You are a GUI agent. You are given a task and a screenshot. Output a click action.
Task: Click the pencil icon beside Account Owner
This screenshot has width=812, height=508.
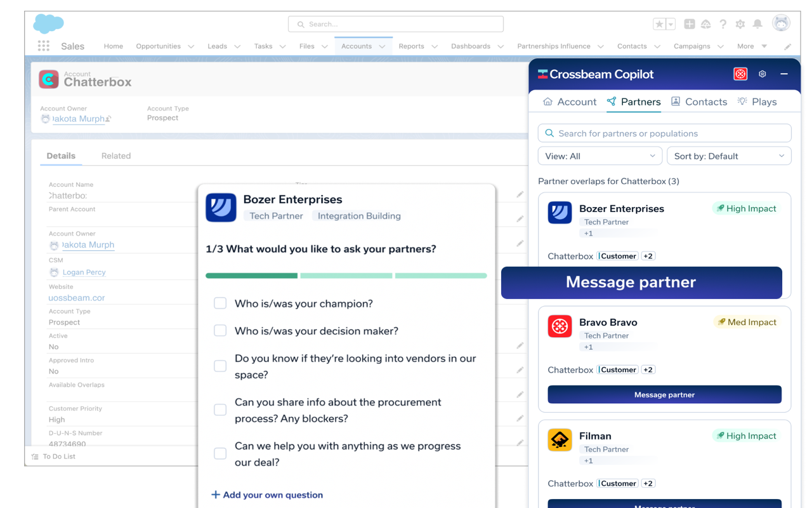520,243
